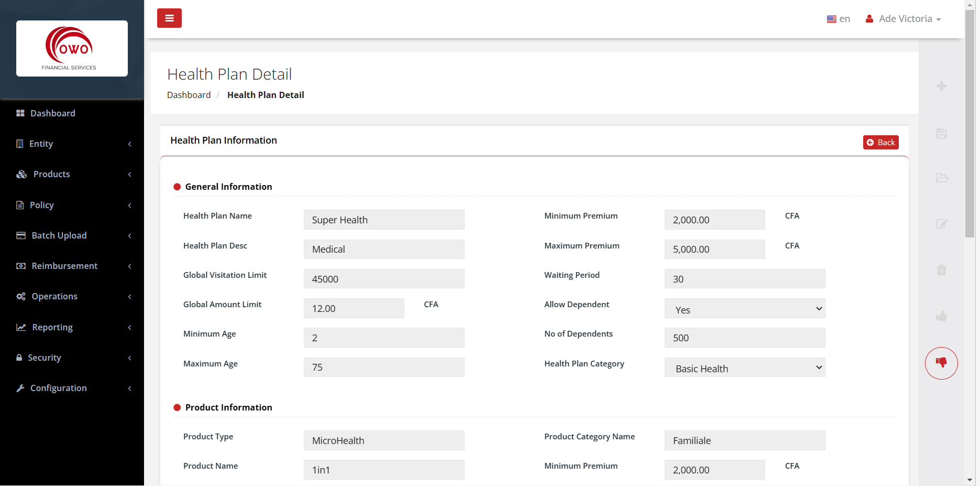The image size is (980, 486).
Task: Click the thumbs up approve icon
Action: click(941, 316)
